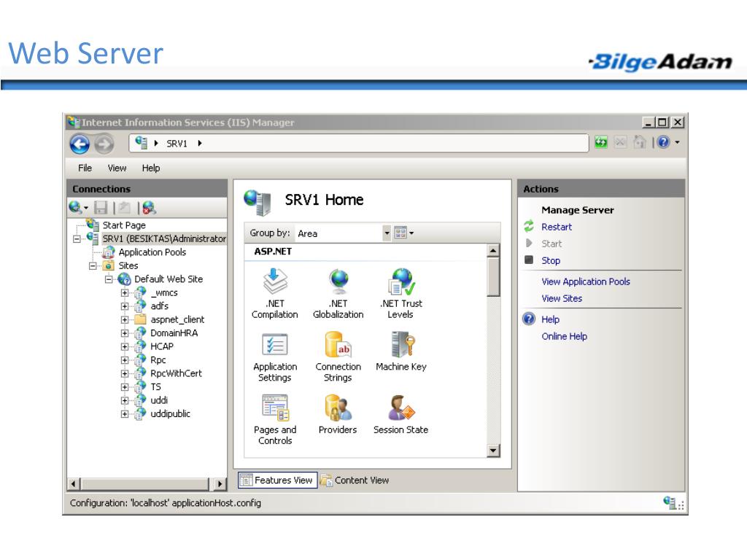Open the .NET Trust Levels feature
Screen dimensions: 747x560
pyautogui.click(x=400, y=293)
